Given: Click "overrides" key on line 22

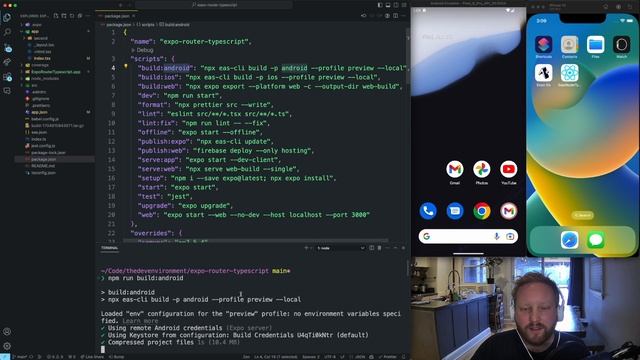Looking at the screenshot, I should (x=150, y=233).
